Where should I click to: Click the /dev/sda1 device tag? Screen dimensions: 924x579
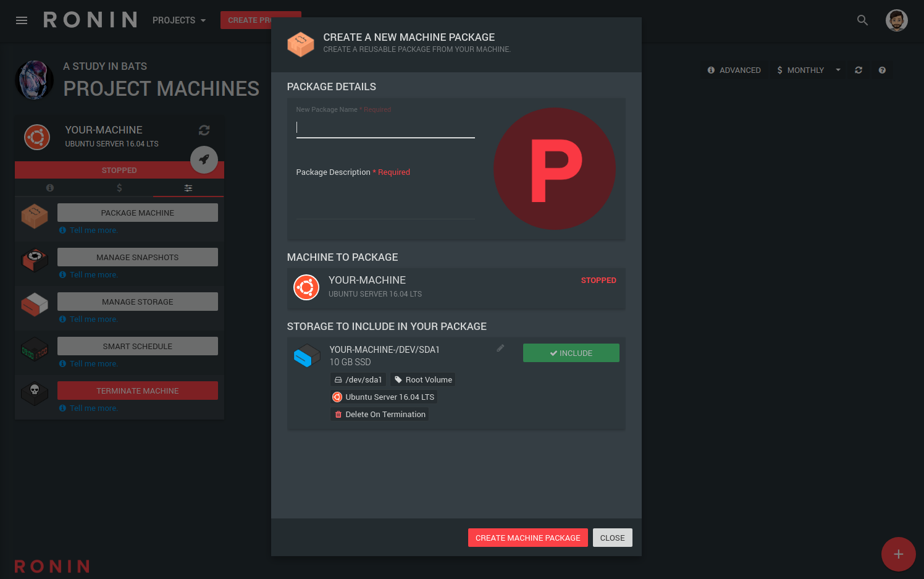tap(358, 380)
